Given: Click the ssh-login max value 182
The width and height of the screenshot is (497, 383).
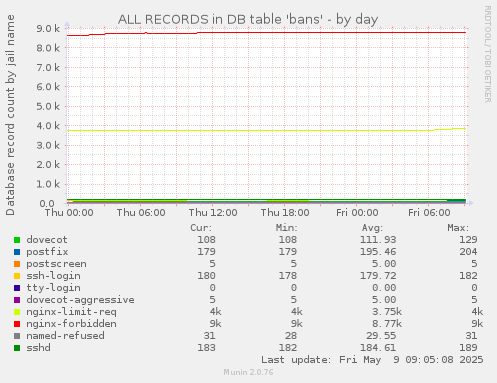Looking at the screenshot, I should [x=468, y=276].
